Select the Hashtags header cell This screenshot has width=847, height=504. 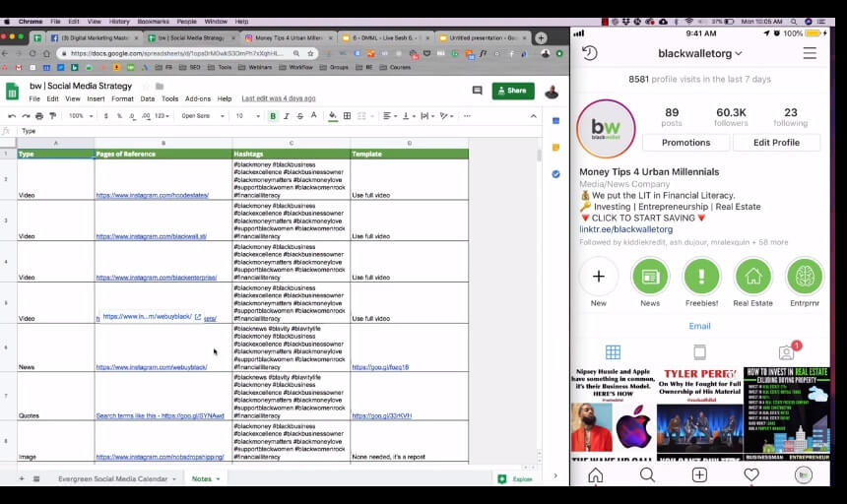coord(292,154)
